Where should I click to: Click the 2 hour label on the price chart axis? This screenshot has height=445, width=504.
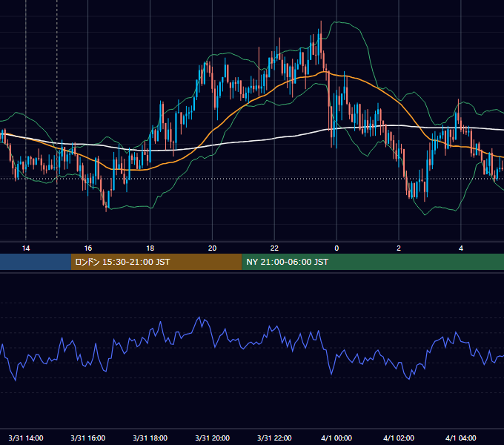point(399,248)
